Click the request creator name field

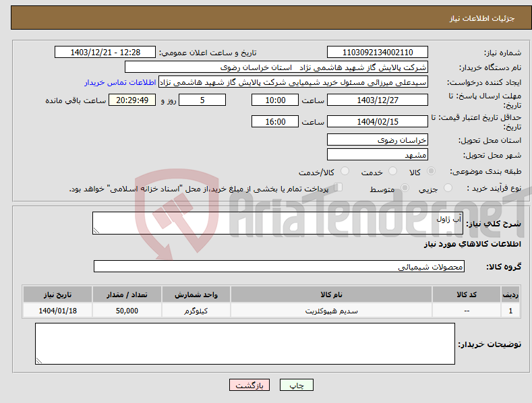(x=293, y=82)
